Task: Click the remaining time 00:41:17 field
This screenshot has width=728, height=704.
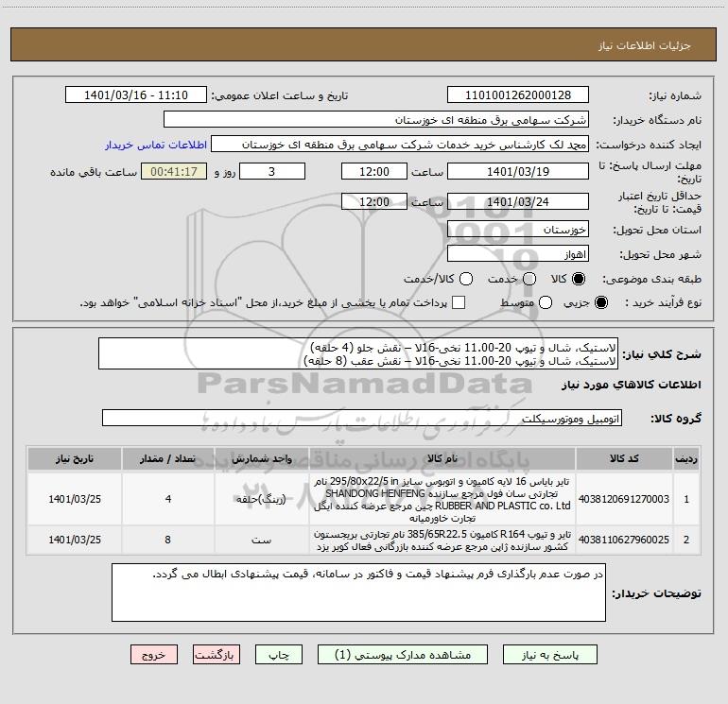Action: pyautogui.click(x=174, y=172)
